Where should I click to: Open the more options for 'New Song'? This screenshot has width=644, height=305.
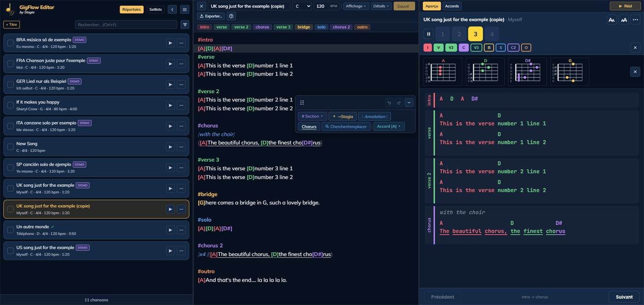pos(181,147)
